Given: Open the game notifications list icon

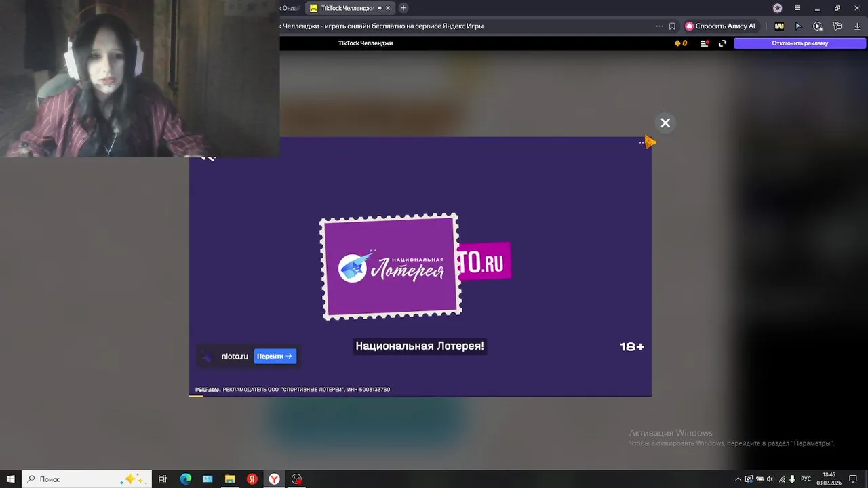Looking at the screenshot, I should pos(704,43).
